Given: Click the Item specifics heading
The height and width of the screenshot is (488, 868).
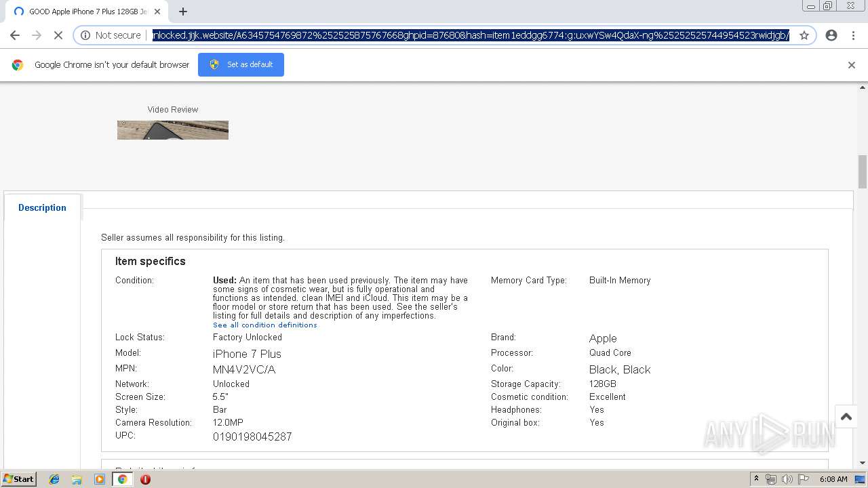Looking at the screenshot, I should (x=151, y=261).
